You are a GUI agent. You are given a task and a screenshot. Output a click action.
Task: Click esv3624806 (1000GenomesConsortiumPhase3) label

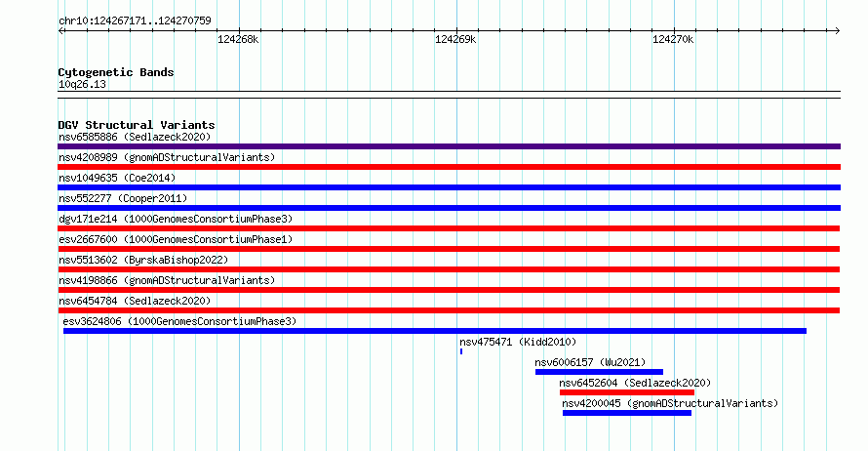click(179, 321)
